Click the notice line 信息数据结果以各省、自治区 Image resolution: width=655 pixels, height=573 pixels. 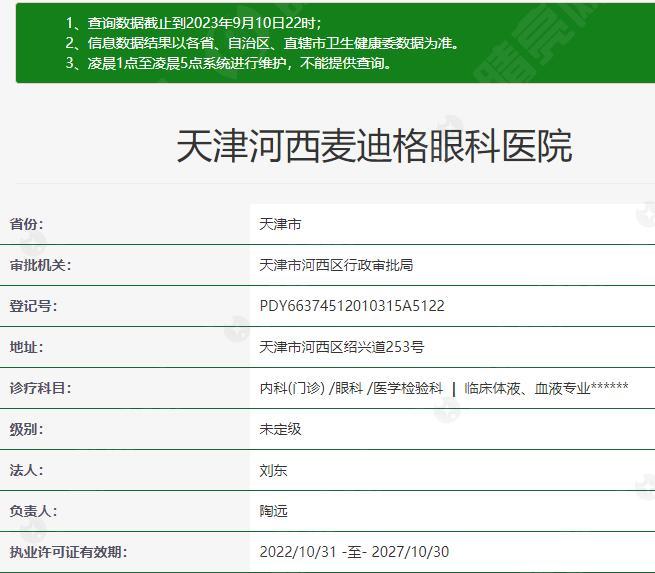tap(263, 43)
